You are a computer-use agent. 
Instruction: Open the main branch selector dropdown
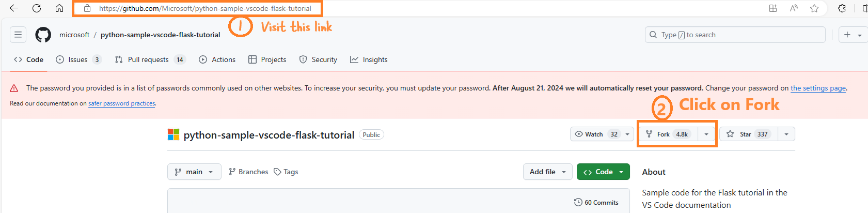194,172
